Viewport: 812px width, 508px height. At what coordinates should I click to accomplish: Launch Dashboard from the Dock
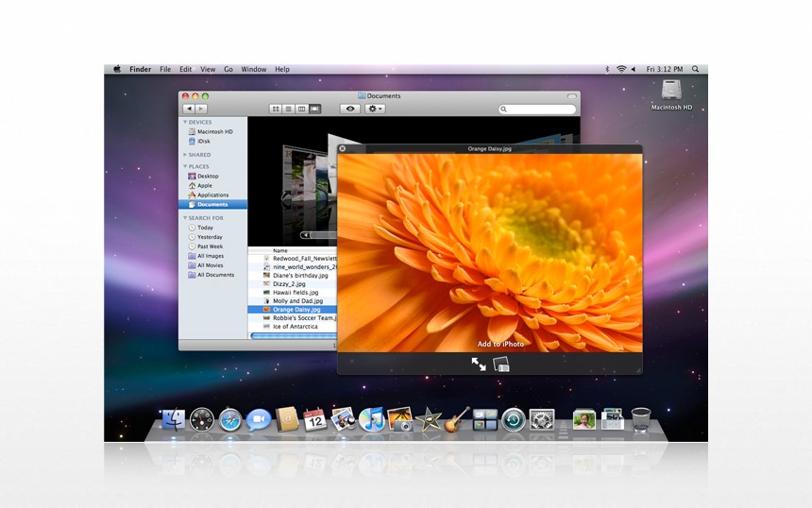click(202, 420)
